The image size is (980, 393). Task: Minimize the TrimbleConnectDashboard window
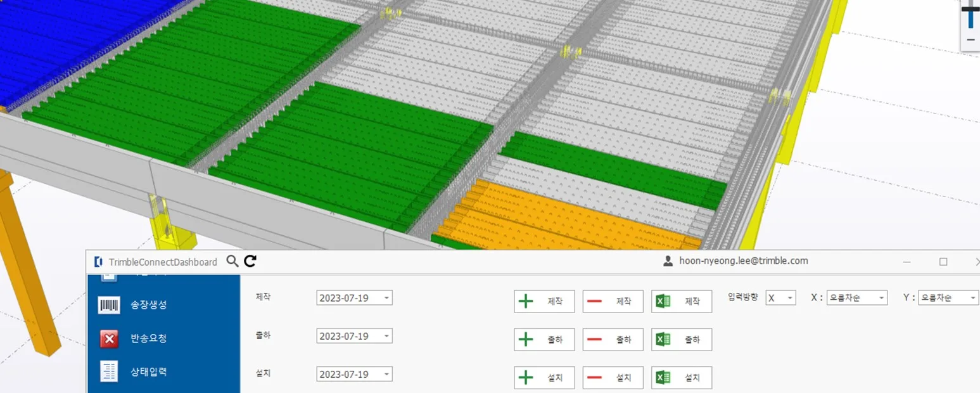(907, 262)
